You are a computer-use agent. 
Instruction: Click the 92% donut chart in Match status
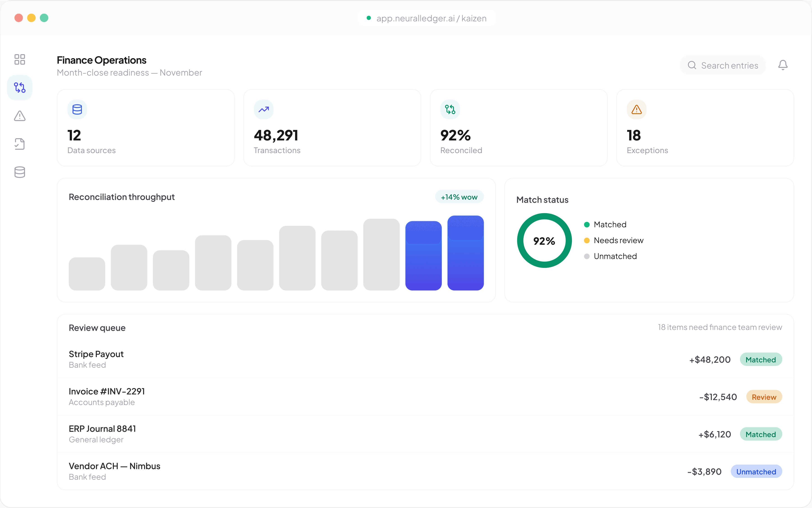click(544, 241)
